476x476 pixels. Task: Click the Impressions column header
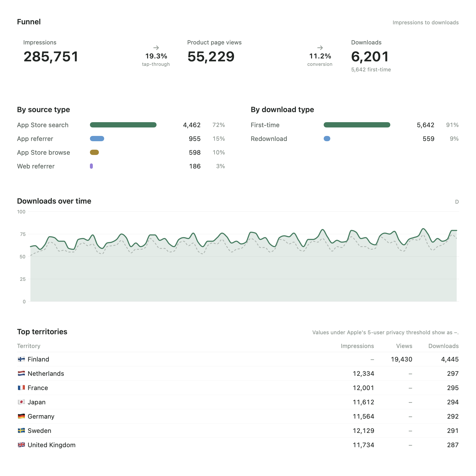tap(357, 346)
